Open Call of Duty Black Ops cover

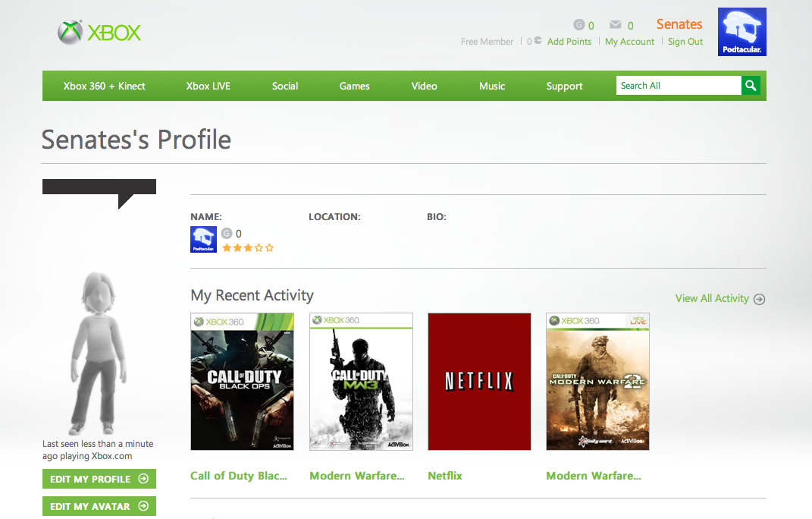(243, 382)
